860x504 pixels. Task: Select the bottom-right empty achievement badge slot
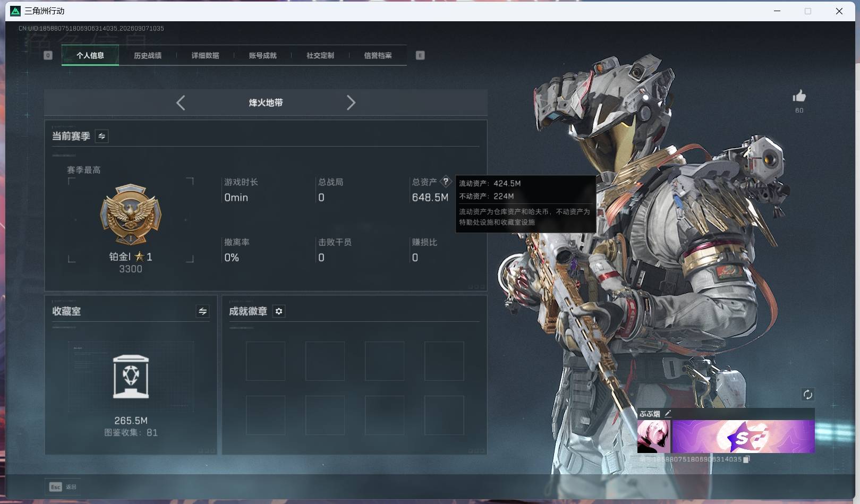pyautogui.click(x=444, y=415)
